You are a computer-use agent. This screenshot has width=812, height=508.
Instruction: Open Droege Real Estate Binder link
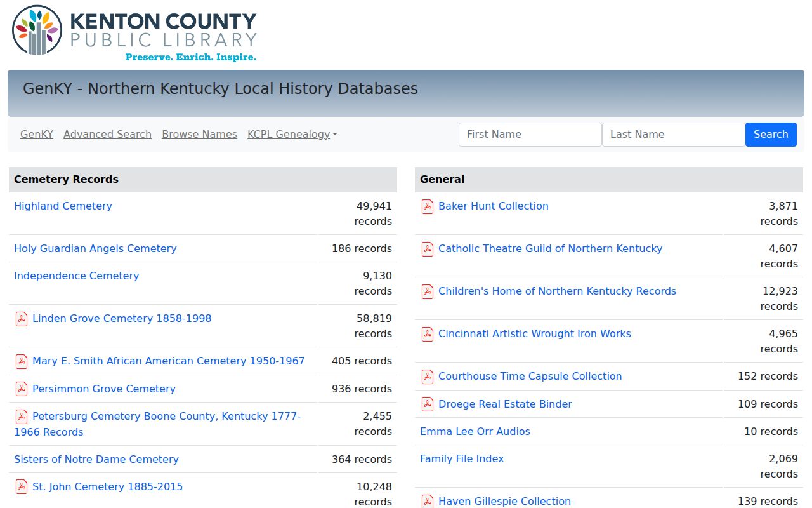coord(505,404)
